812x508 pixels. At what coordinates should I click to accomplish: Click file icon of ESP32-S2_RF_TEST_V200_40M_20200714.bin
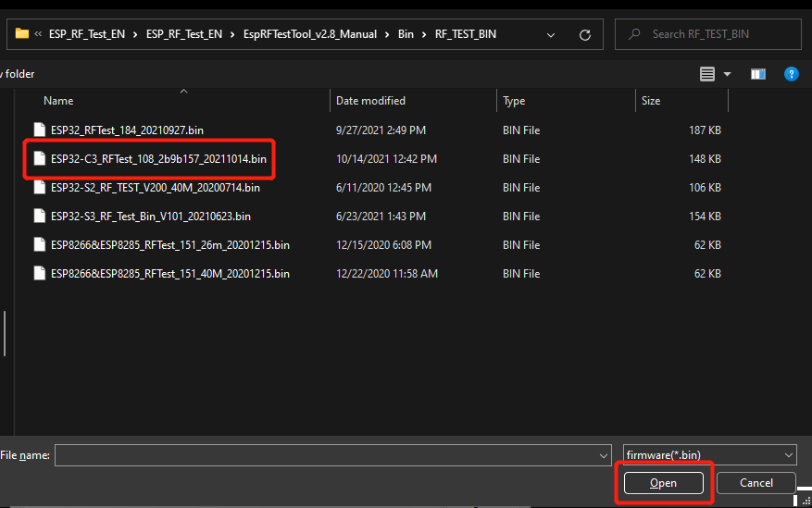coord(40,187)
